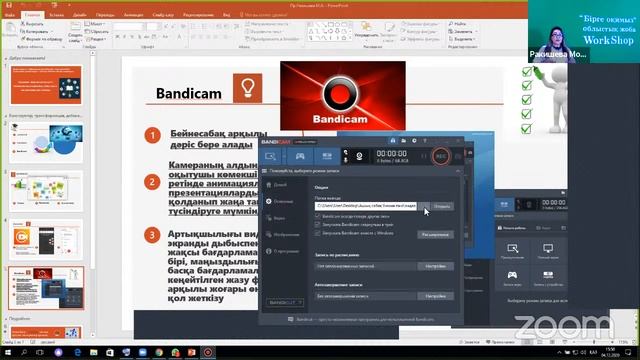Image resolution: width=640 pixels, height=360 pixels.
Task: Open the Transitions ribbon tab
Action: click(x=105, y=15)
